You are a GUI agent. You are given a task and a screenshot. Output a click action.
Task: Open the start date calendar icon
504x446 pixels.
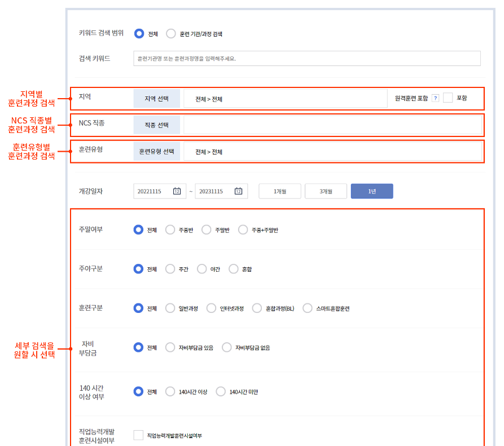pyautogui.click(x=177, y=191)
